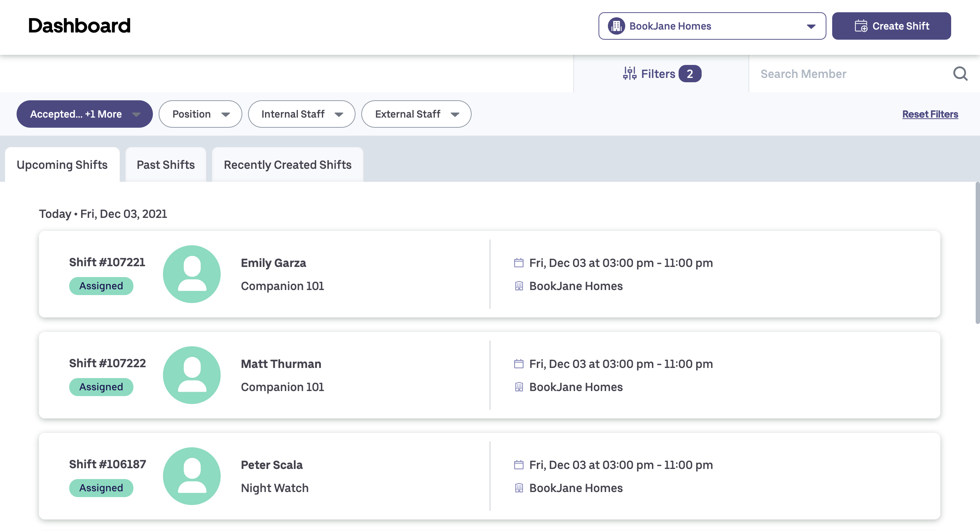Expand the Position filter dropdown
This screenshot has width=980, height=531.
(x=200, y=114)
